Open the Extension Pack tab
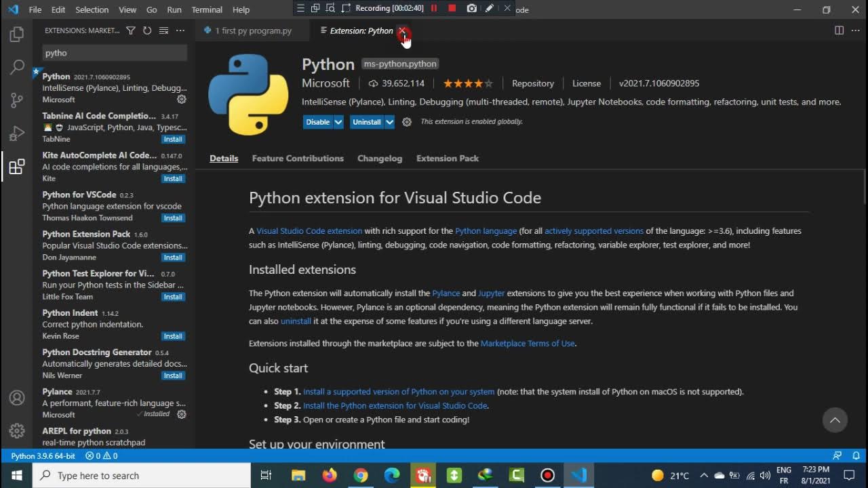The width and height of the screenshot is (868, 488). (x=448, y=158)
